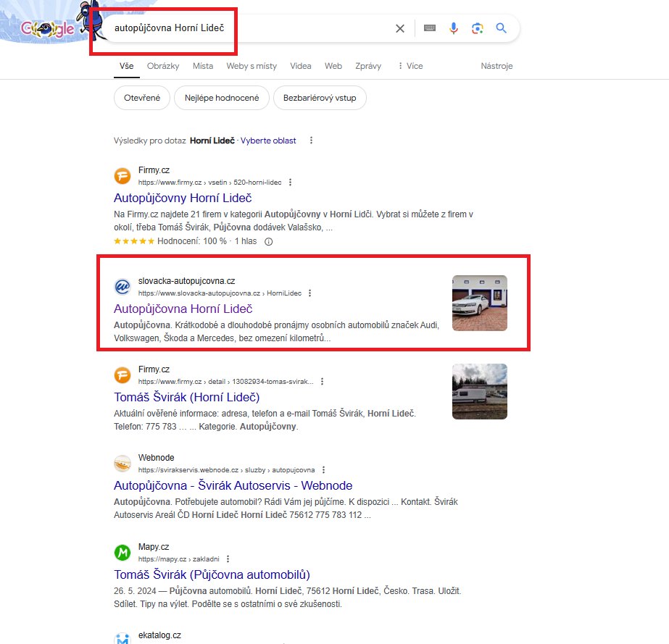Toggle the Bezbariérový vstup filter chip
The width and height of the screenshot is (669, 644).
320,98
